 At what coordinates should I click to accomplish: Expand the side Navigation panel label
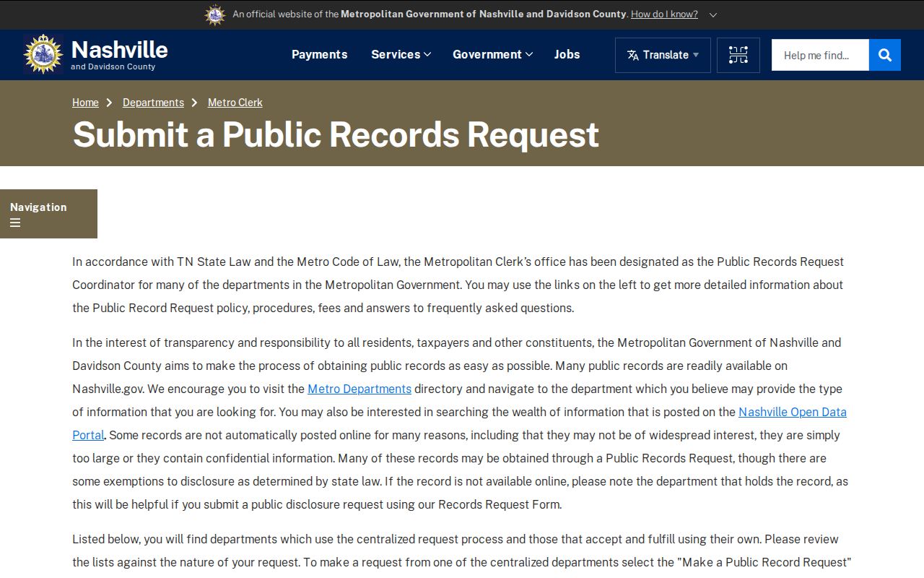click(x=38, y=207)
